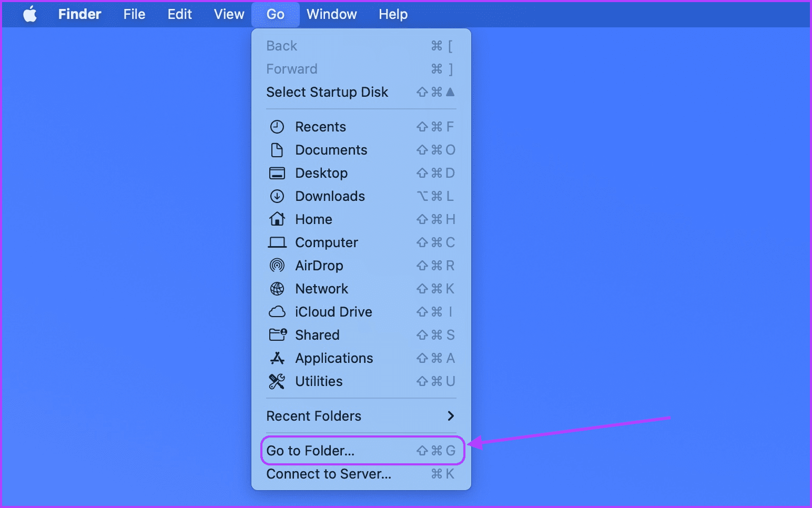Click the Utilities label
812x508 pixels.
click(319, 381)
